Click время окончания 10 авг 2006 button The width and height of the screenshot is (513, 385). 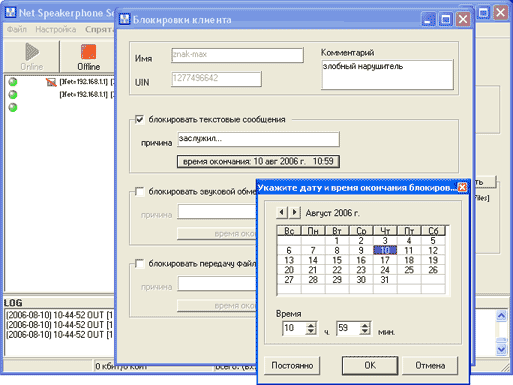(x=258, y=162)
